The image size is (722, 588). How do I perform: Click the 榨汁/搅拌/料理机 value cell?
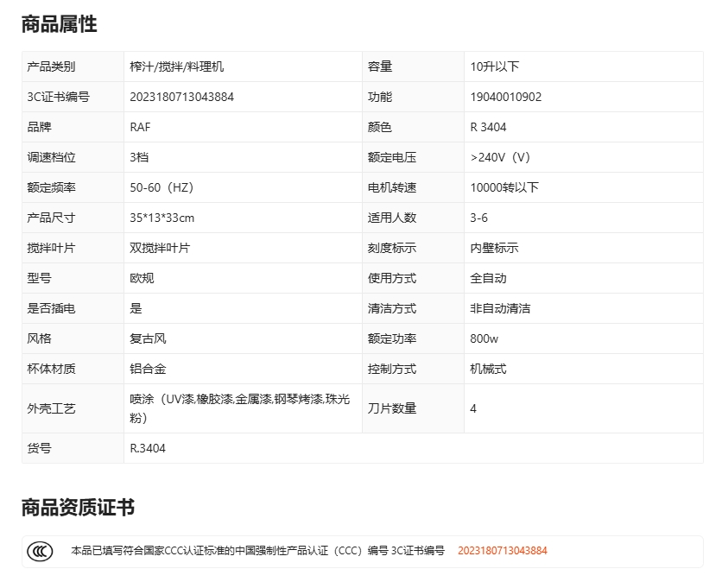tap(244, 66)
